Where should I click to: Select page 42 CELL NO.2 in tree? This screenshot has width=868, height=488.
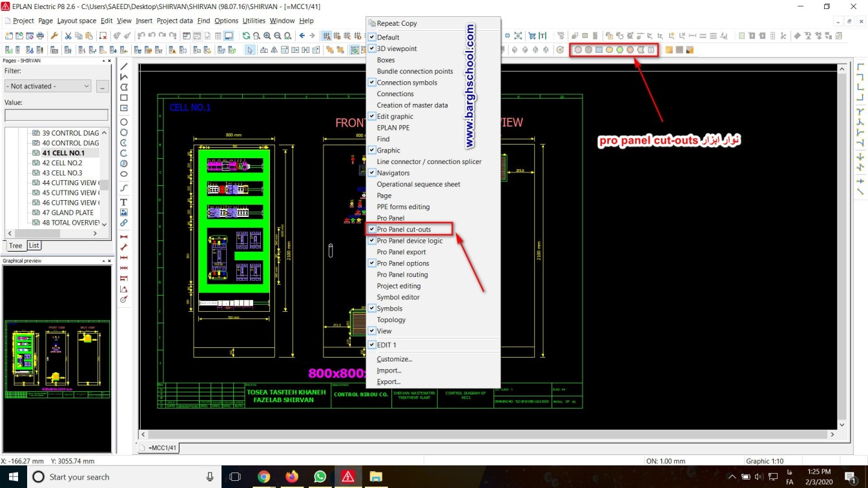[x=62, y=163]
